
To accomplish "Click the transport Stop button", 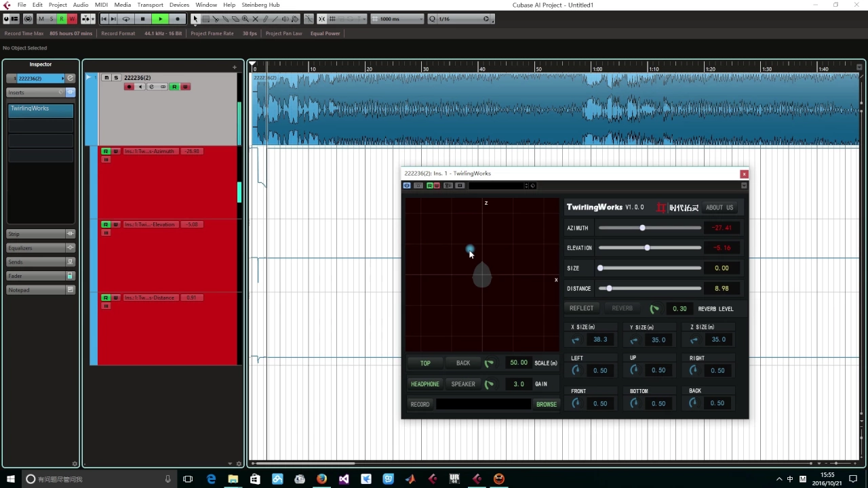I will [142, 19].
